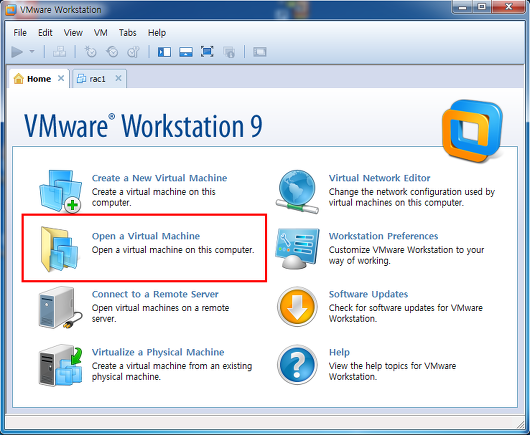Click 'Customize VMware Workstation to your' text
The width and height of the screenshot is (530, 435).
(406, 250)
